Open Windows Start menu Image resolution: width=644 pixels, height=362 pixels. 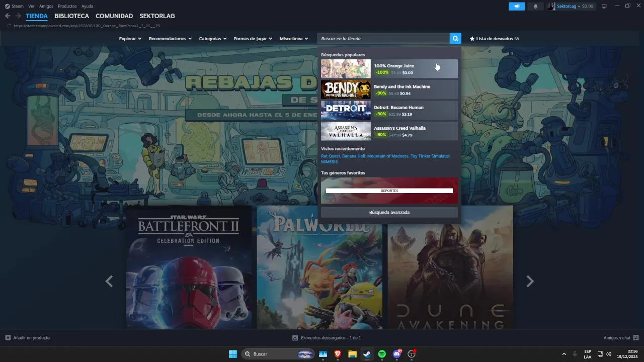tap(233, 354)
